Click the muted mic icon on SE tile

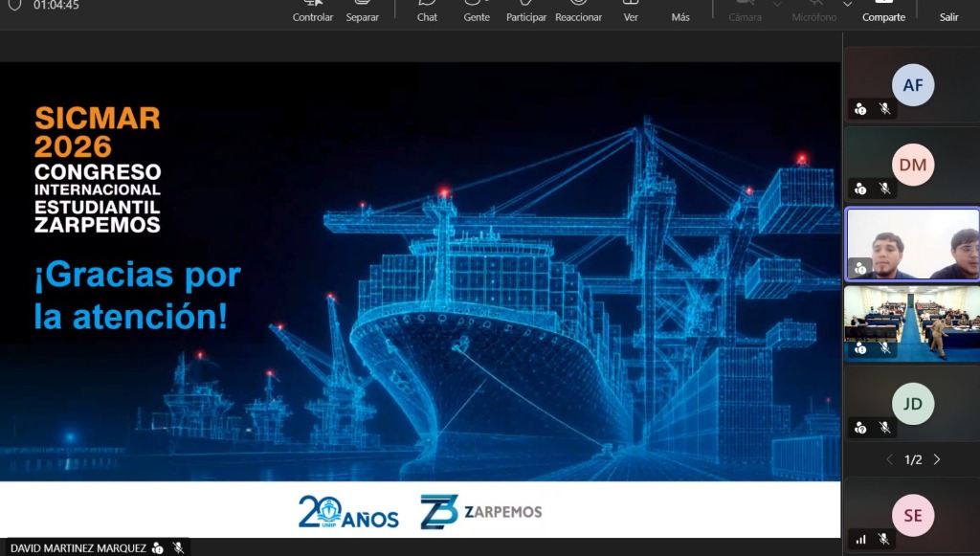click(883, 539)
